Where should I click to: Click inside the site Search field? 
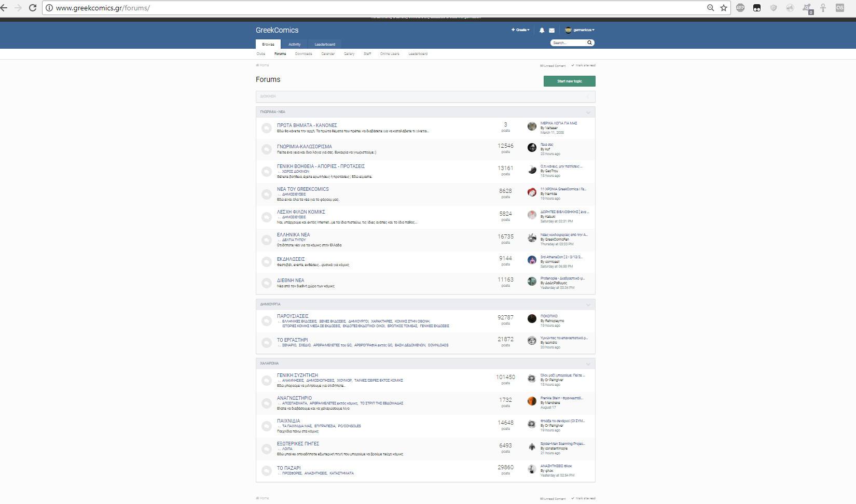568,43
